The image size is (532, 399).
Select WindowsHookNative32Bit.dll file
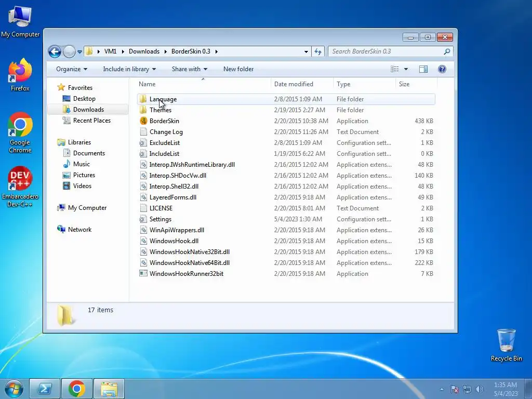(x=190, y=252)
